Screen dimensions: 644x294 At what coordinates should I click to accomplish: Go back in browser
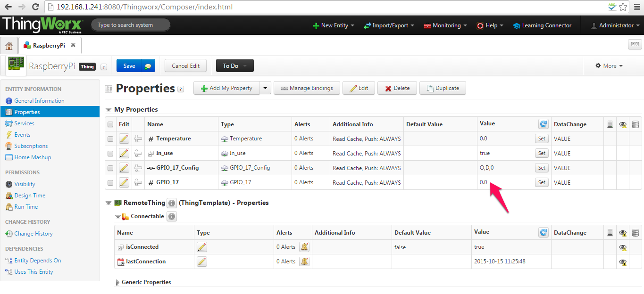click(x=8, y=7)
